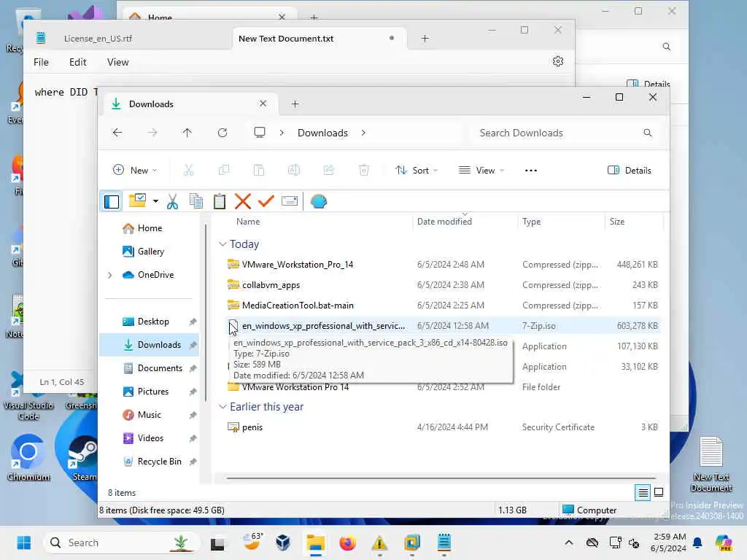Open Notepad File menu
This screenshot has width=747, height=560.
pos(41,62)
